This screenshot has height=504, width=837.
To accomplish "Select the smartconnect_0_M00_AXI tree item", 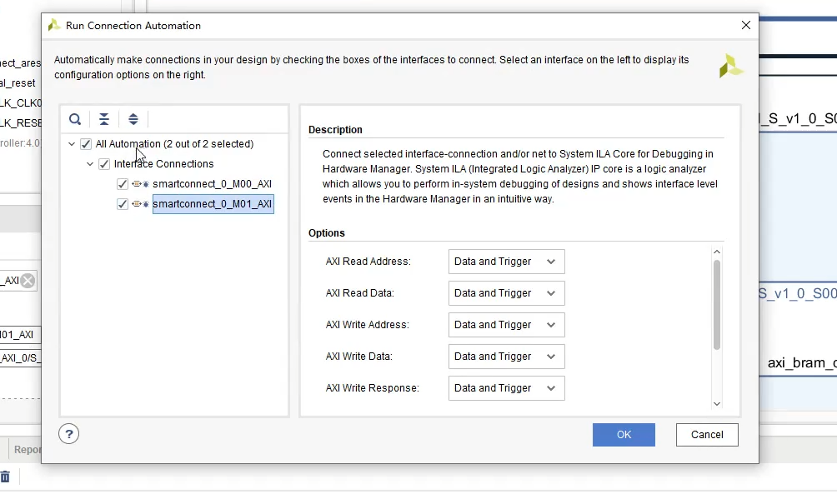I will pyautogui.click(x=212, y=184).
